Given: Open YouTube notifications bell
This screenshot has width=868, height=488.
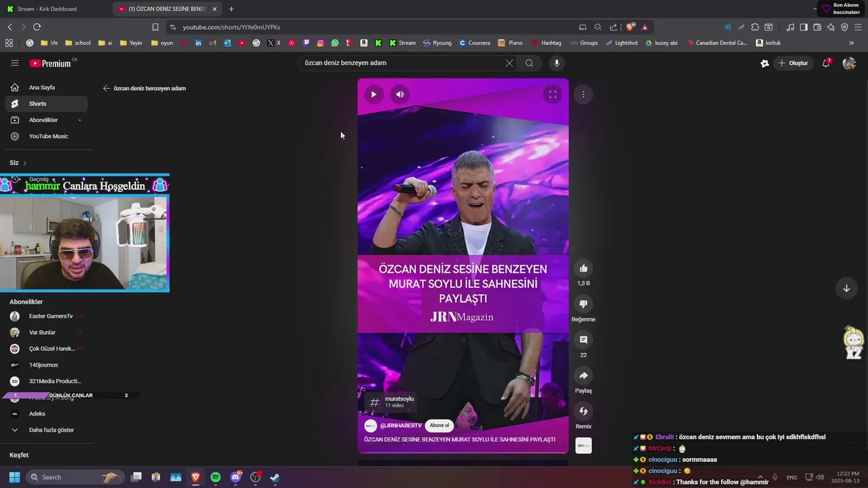Looking at the screenshot, I should pos(826,63).
